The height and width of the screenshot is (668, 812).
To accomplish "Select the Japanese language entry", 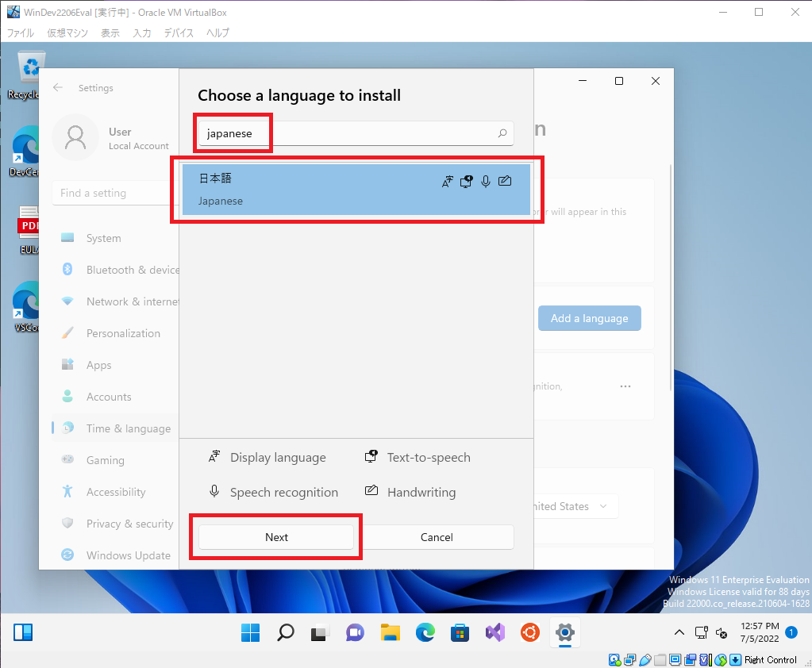I will (356, 190).
